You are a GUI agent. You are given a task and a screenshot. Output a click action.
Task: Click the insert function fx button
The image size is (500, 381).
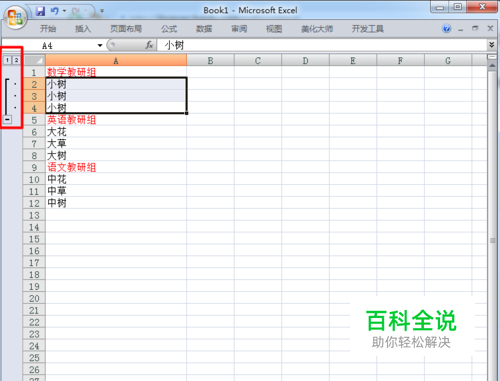click(149, 45)
